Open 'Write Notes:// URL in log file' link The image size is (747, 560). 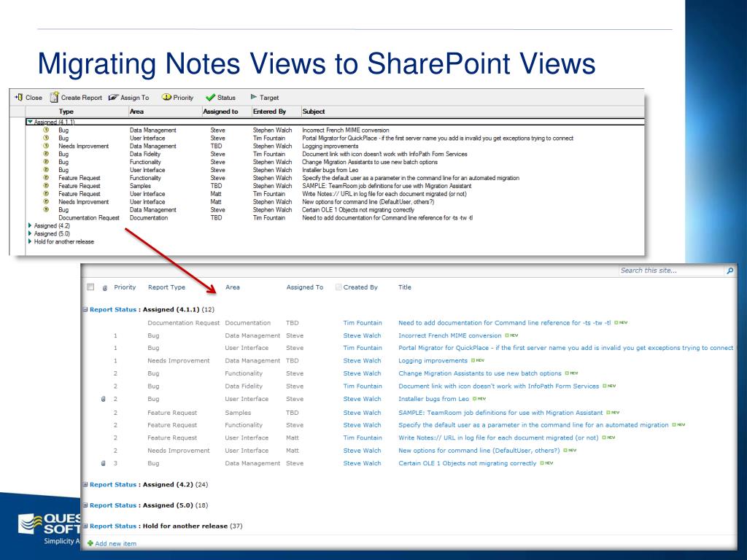point(498,437)
